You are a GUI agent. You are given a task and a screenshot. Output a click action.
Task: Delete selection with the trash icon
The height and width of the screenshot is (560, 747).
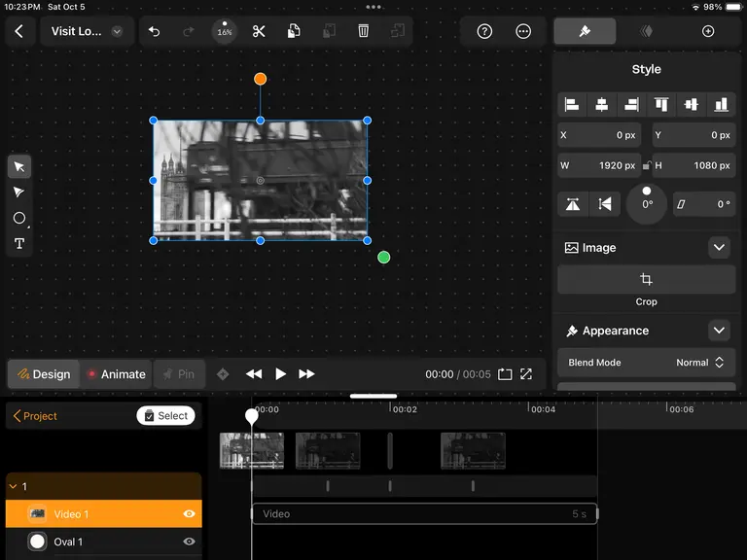tap(363, 31)
